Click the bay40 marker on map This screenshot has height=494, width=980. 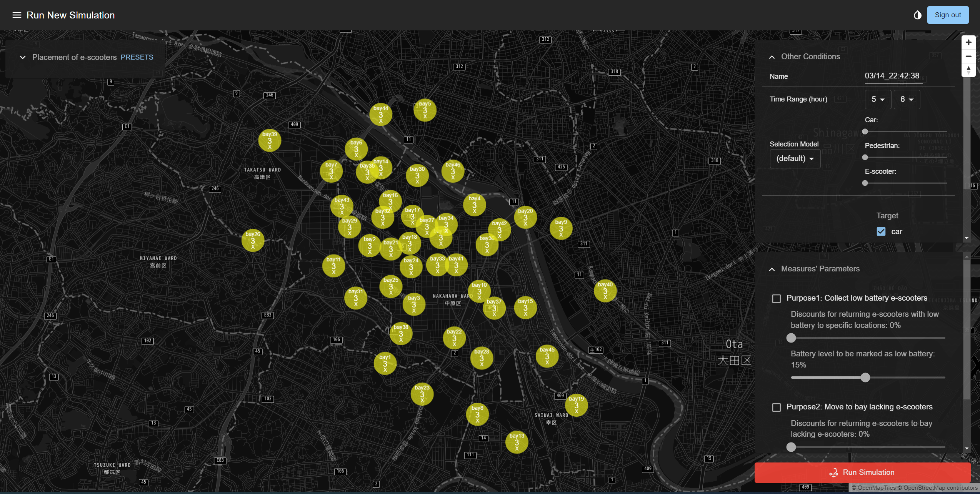click(605, 291)
